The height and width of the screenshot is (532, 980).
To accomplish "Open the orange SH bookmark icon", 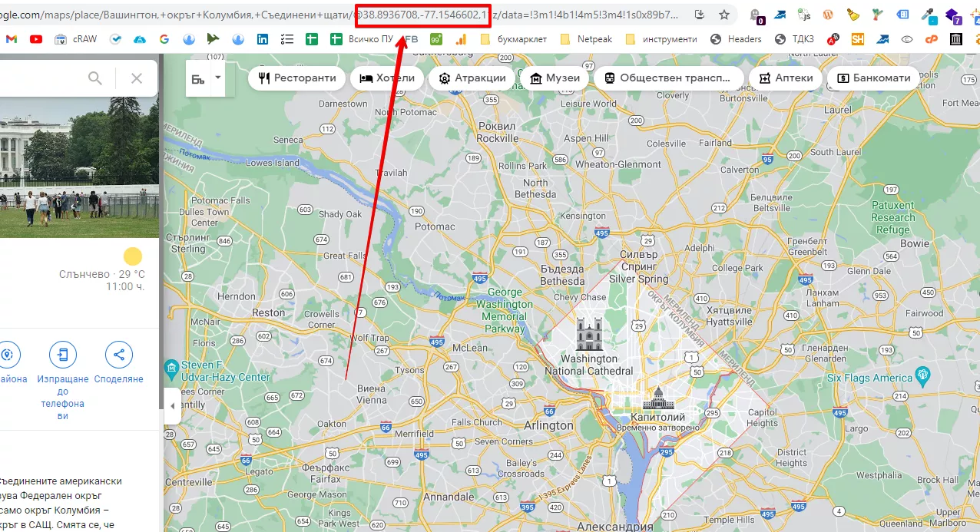I will pyautogui.click(x=858, y=39).
